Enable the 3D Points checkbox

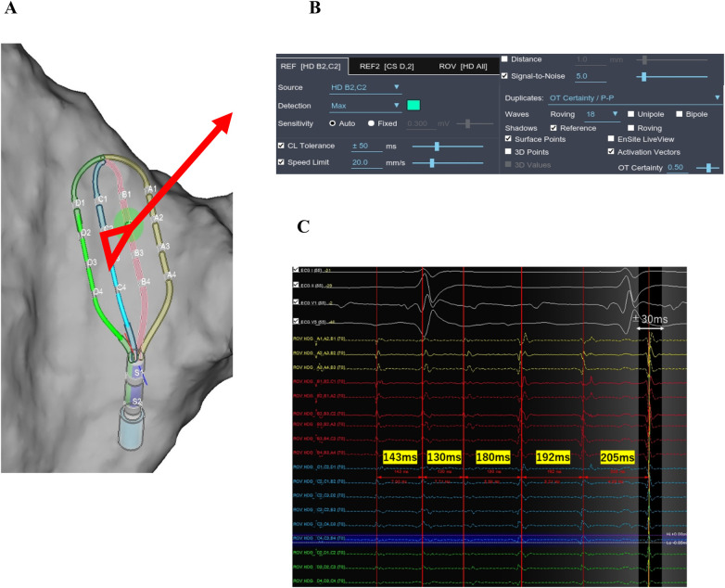(x=508, y=152)
